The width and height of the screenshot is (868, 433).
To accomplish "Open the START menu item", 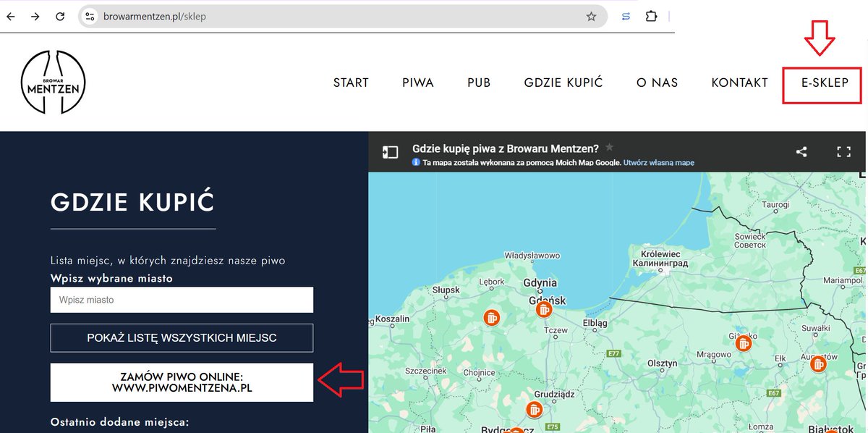I will 351,83.
